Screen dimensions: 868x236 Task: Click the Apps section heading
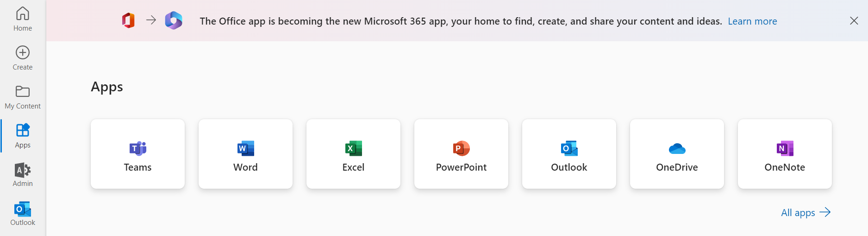[107, 87]
